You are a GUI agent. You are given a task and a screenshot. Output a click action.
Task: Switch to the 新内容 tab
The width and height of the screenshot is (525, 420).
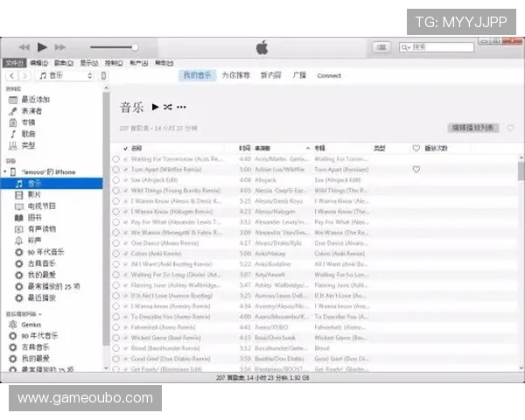click(271, 75)
